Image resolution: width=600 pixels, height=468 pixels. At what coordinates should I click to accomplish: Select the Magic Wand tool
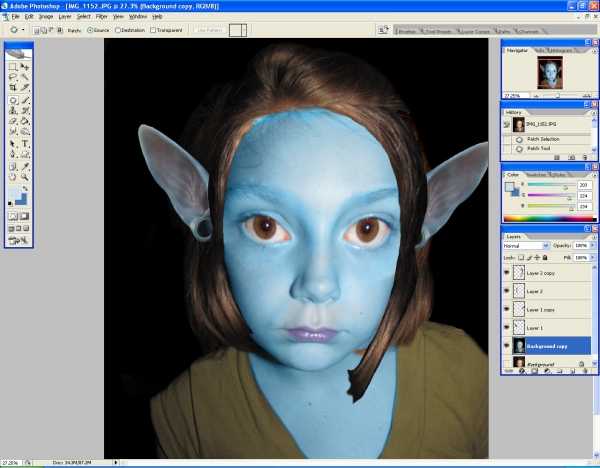(x=25, y=77)
